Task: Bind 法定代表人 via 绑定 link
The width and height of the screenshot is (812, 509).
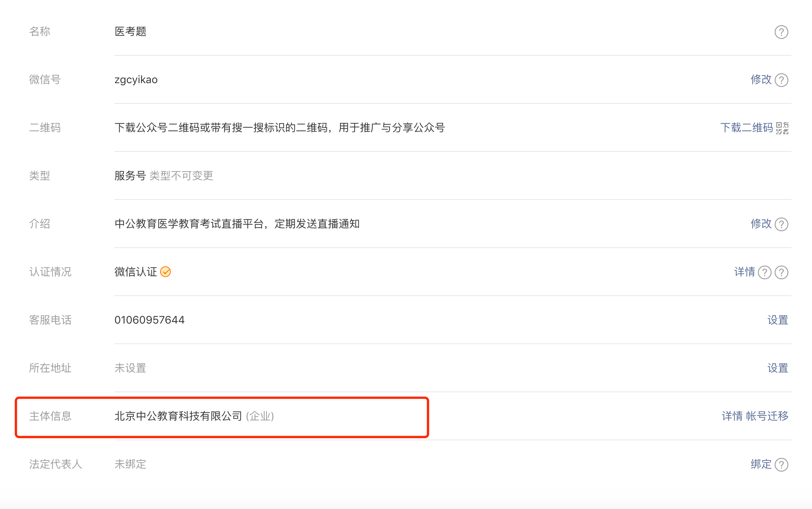Action: point(761,464)
